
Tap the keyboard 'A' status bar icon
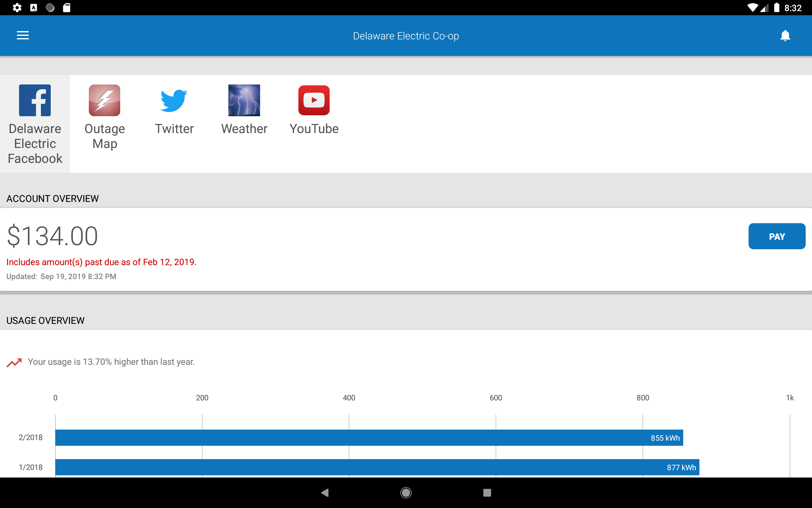(x=34, y=8)
